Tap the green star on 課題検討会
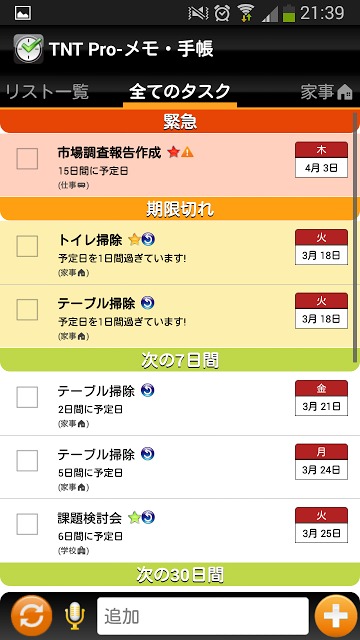The image size is (360, 640). point(134,518)
